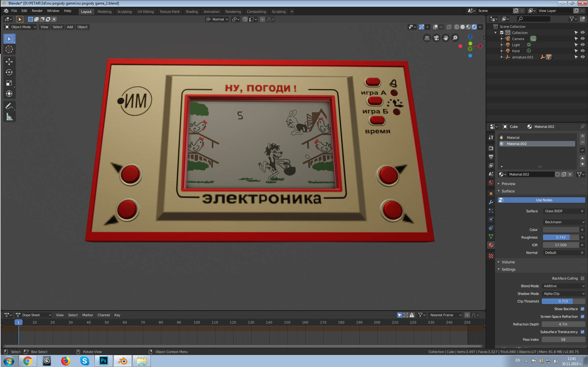Adjust the Roughness slider

tap(561, 237)
